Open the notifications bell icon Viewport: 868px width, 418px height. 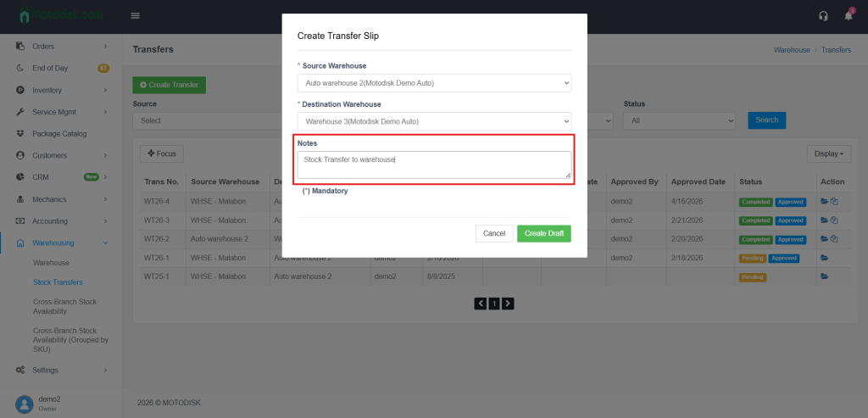tap(849, 16)
